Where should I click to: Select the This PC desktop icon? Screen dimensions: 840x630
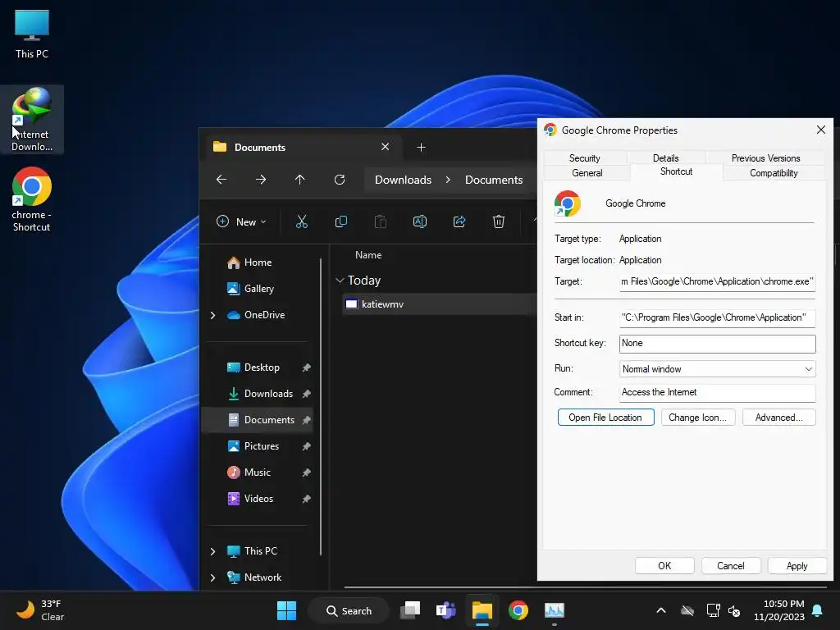(32, 34)
